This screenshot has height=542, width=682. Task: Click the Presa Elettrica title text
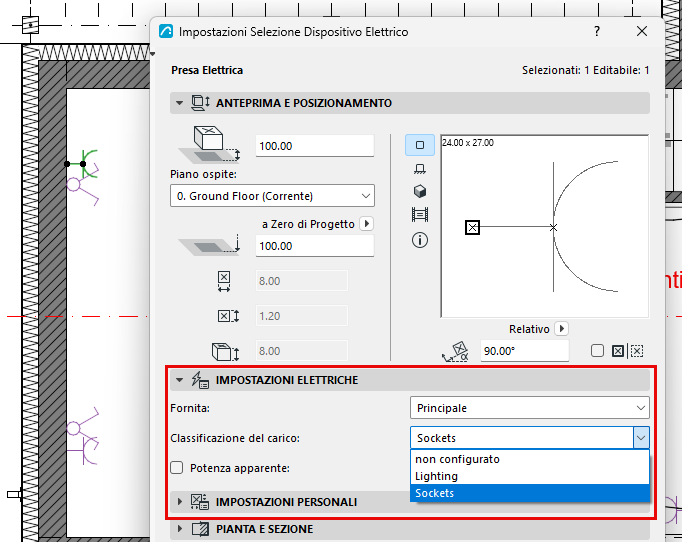(x=207, y=70)
